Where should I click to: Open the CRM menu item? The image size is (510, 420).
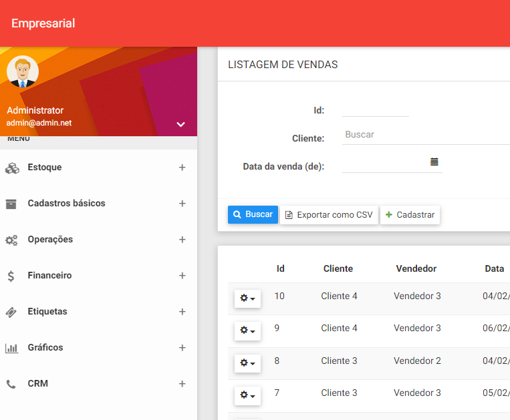coord(98,384)
